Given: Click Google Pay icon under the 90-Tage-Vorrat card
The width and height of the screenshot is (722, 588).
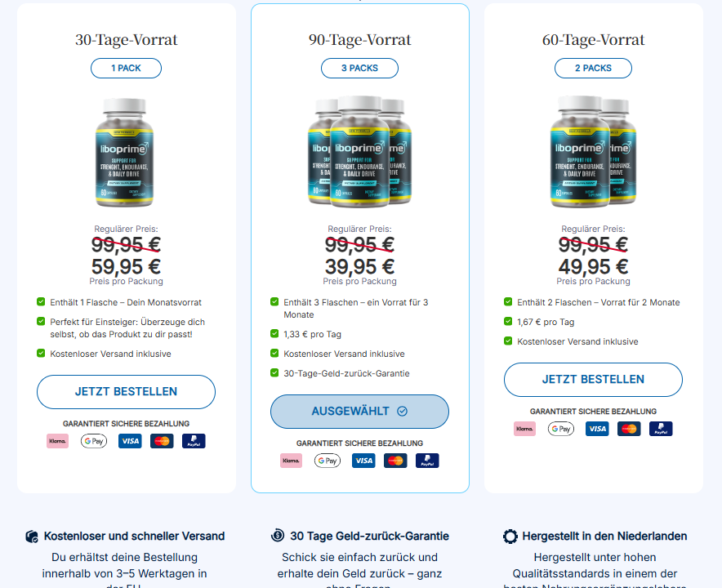Looking at the screenshot, I should pyautogui.click(x=328, y=461).
